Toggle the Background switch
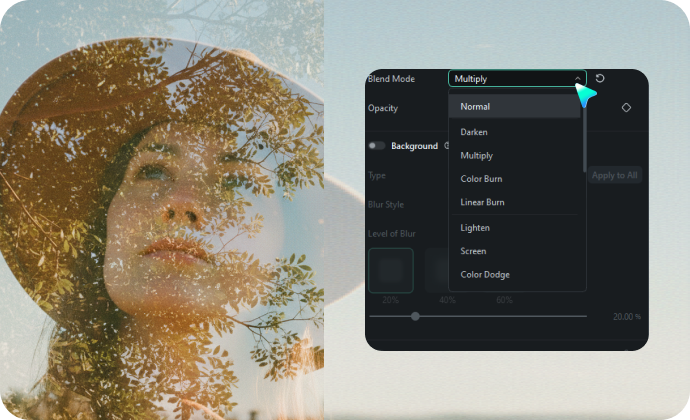The image size is (690, 420). point(377,146)
